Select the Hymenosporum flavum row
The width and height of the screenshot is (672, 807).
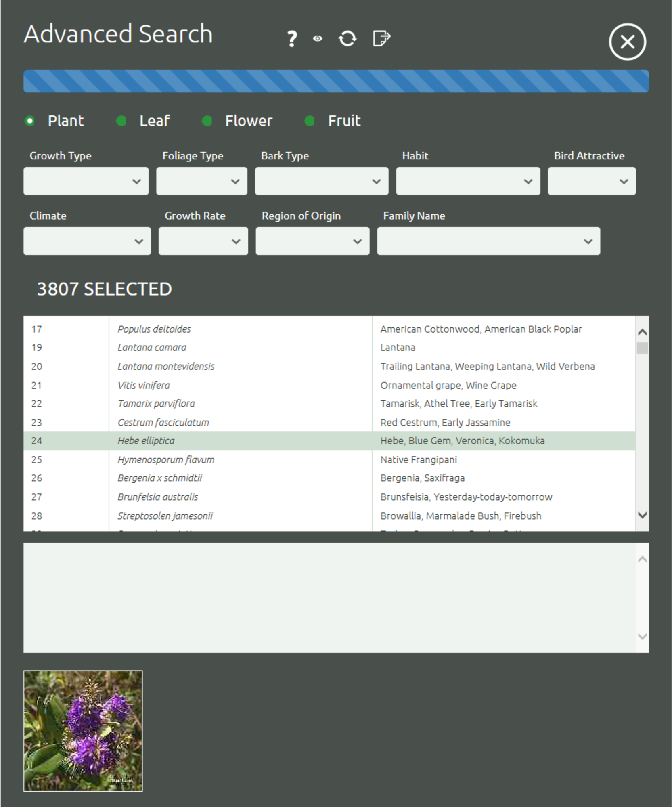(329, 459)
